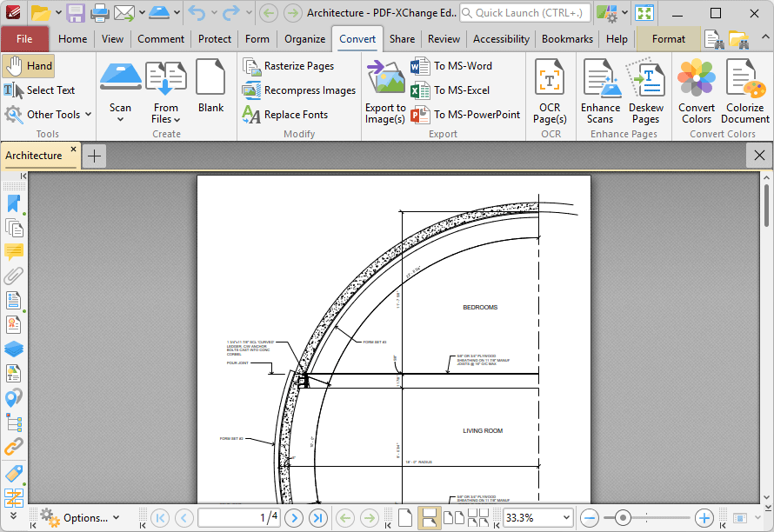Screen dimensions: 774x532
Task: Click the zoom out minus button
Action: click(x=590, y=518)
